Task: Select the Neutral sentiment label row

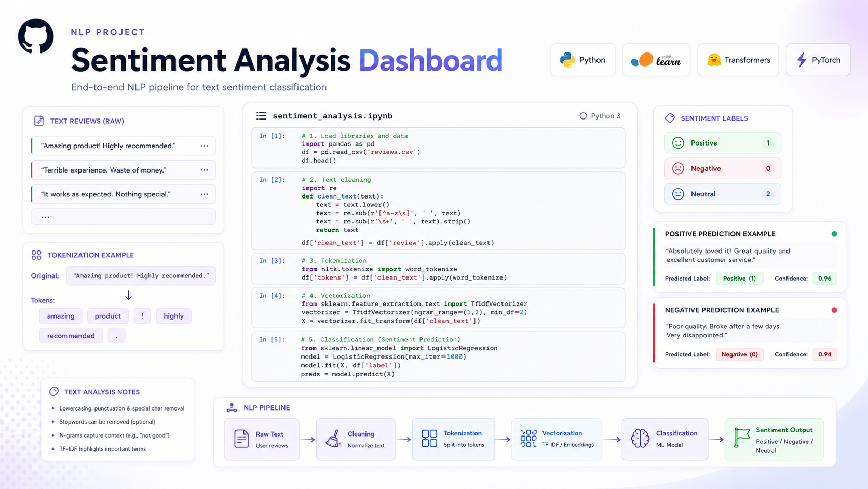Action: [723, 194]
